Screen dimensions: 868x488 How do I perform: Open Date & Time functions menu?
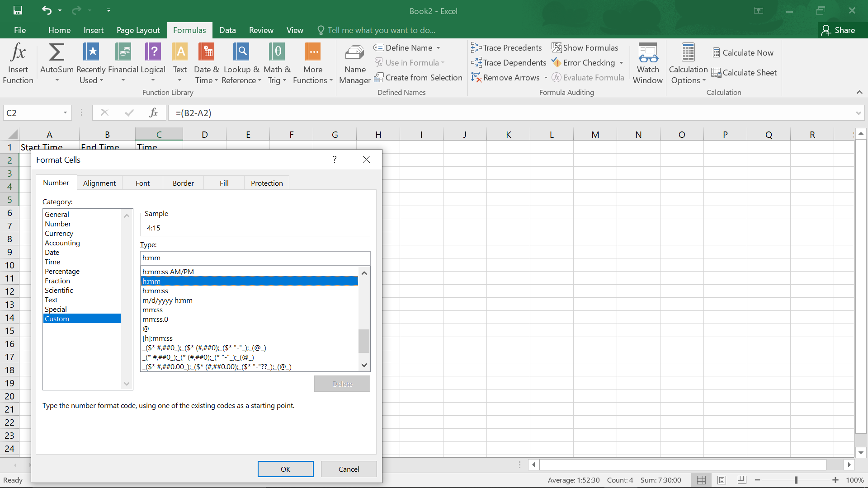[207, 63]
